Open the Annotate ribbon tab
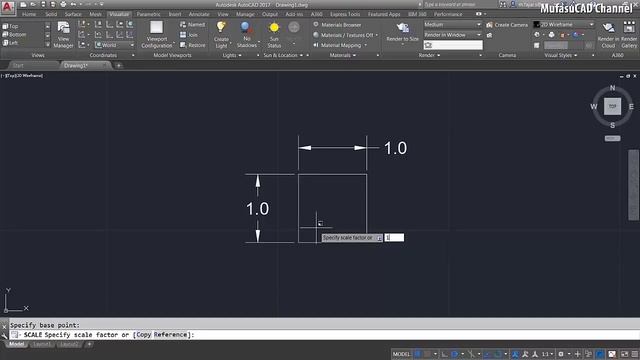This screenshot has width=640, height=360. [199, 14]
